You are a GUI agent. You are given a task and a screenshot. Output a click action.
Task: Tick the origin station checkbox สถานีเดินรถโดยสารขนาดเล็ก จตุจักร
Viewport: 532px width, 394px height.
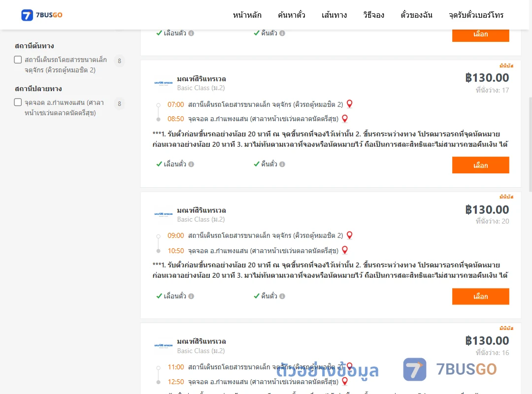coord(18,60)
